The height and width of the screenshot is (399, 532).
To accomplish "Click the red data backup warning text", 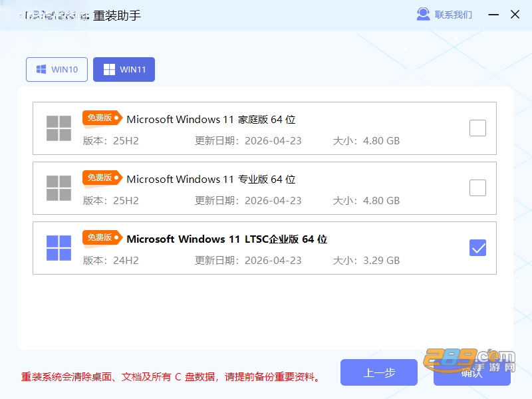I will tap(171, 376).
